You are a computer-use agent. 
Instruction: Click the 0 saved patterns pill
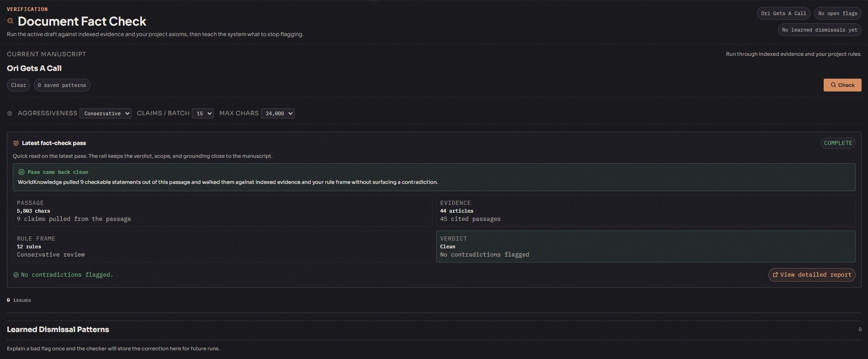click(62, 85)
